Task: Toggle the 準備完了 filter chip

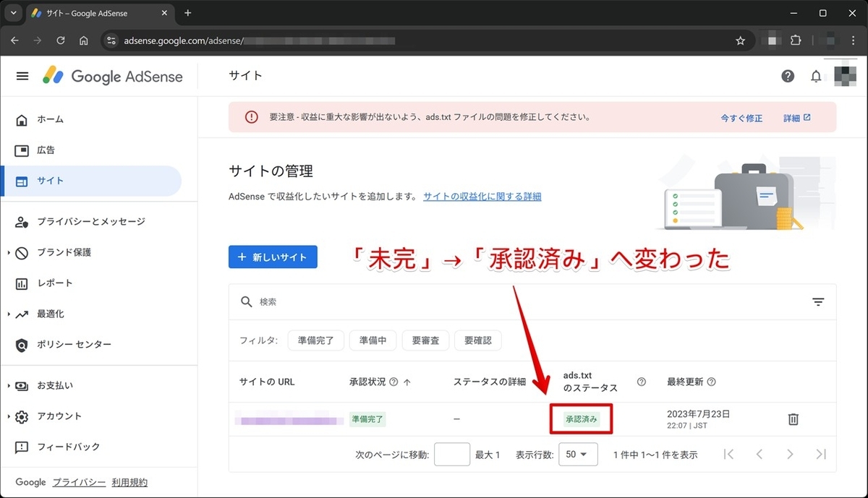Action: coord(315,340)
